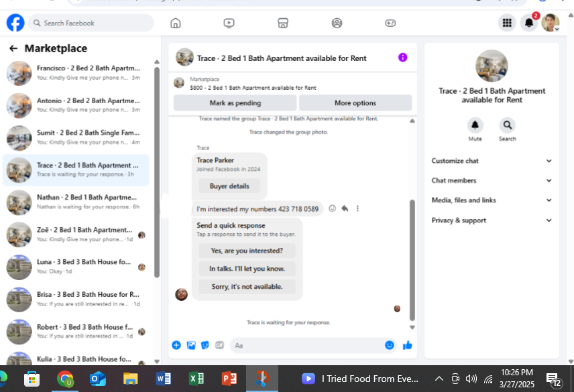Open the Robert 3 Bed 3 Bath conversation

(76, 331)
